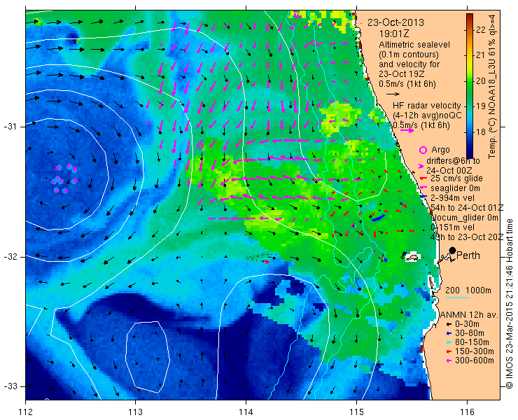Screen dimensions: 518x420
Task: Click the "(0.1m contours)" text
Action: tap(409, 55)
